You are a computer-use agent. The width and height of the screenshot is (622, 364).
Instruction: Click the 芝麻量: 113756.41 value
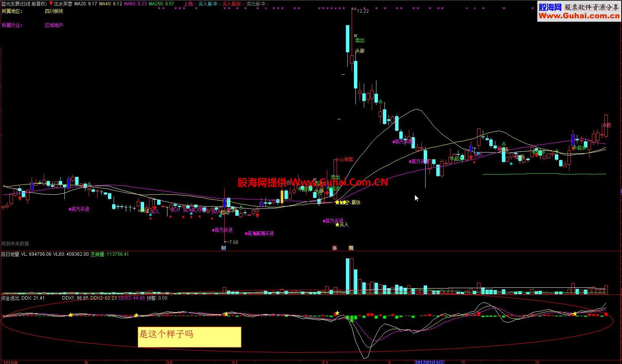click(x=110, y=254)
